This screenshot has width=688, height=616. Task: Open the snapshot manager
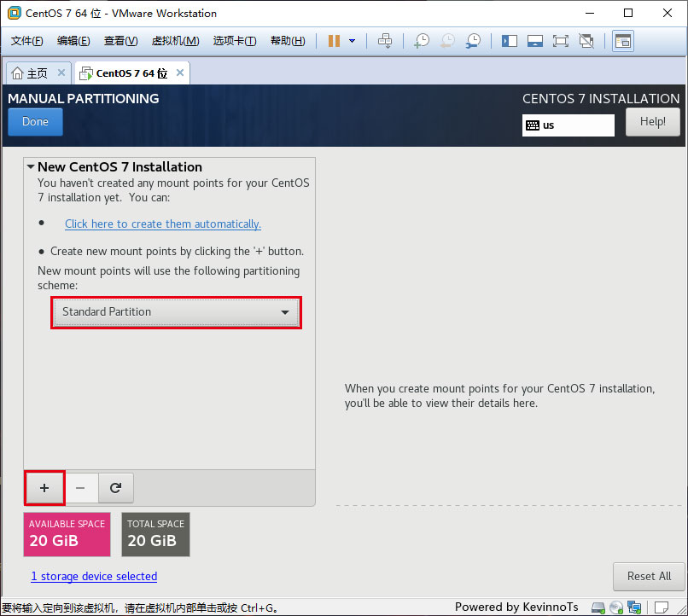click(473, 41)
